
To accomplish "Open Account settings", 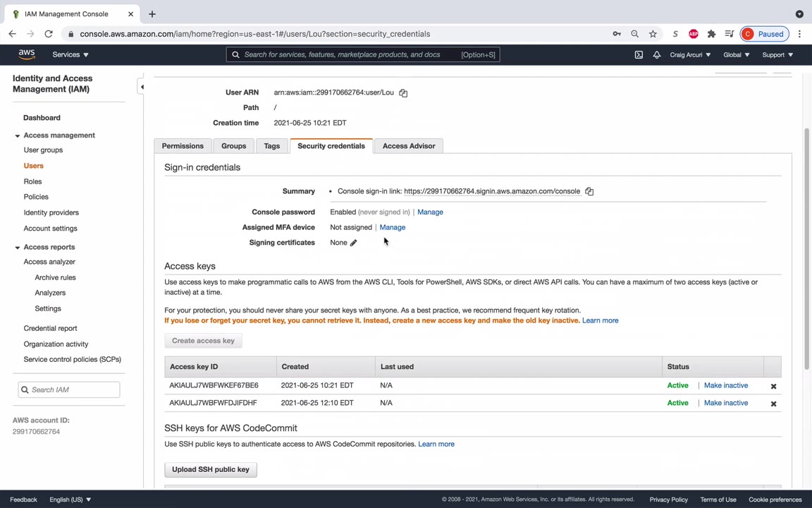I will [50, 229].
